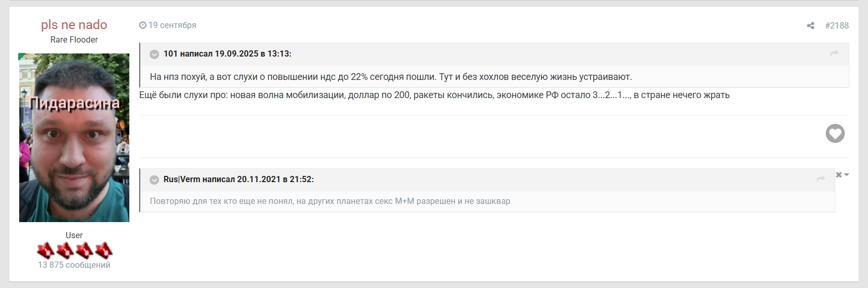Hide the signature with the X icon
868x288 pixels.
[838, 175]
